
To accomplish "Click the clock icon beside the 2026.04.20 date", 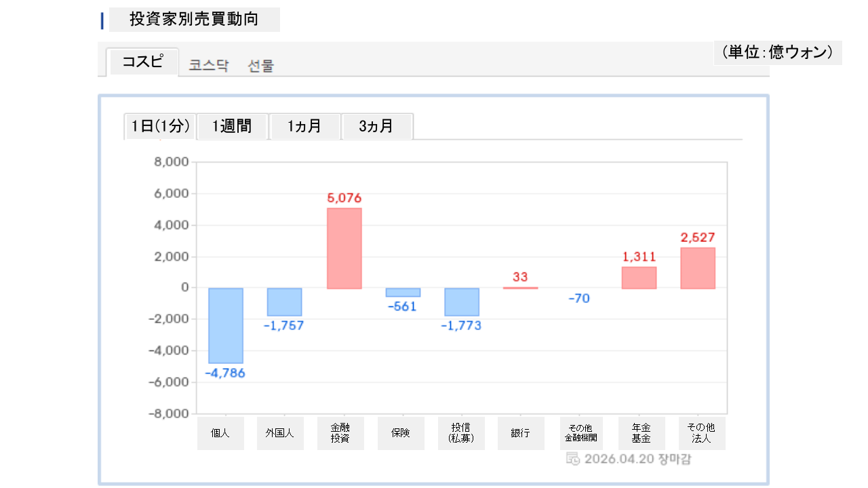I will point(572,459).
